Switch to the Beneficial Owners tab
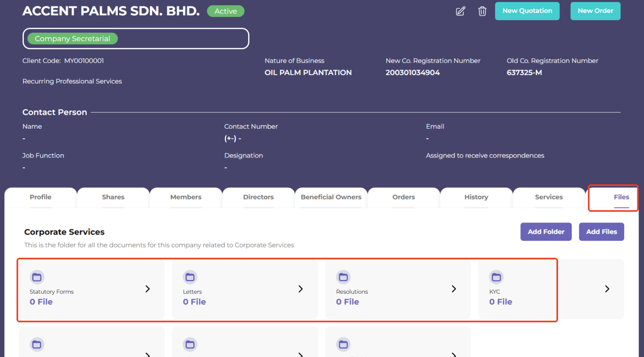 (x=331, y=197)
